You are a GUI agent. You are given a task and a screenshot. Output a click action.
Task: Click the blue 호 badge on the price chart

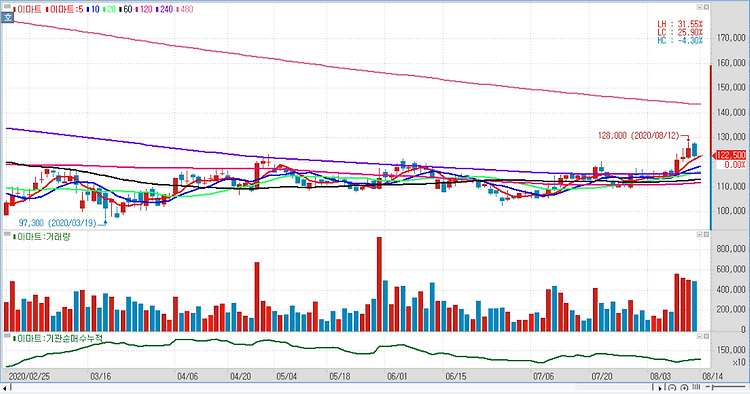(8, 18)
